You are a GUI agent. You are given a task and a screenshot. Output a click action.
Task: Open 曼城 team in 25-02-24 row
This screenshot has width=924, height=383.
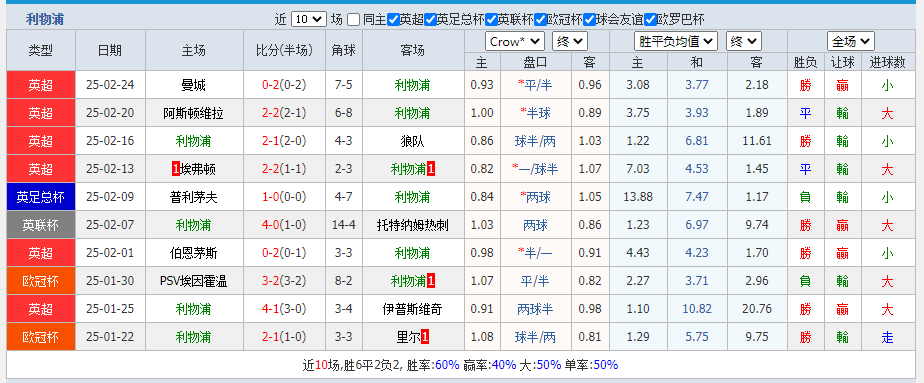tap(193, 85)
